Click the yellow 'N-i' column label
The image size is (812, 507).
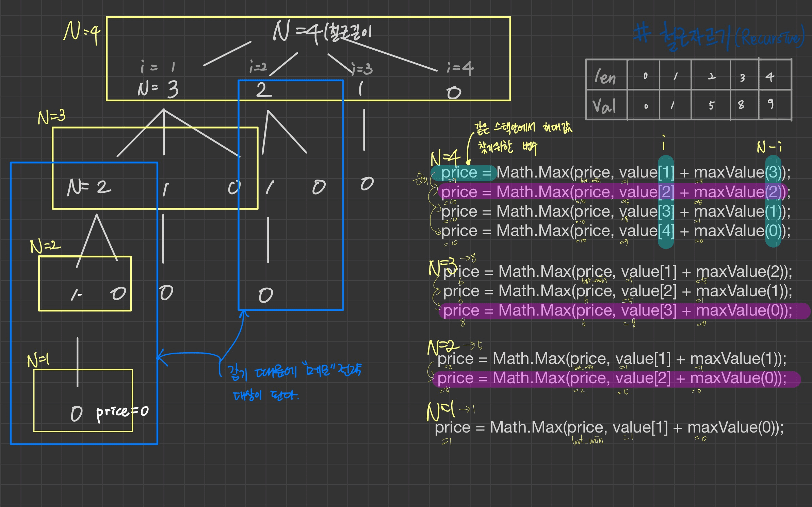[769, 147]
